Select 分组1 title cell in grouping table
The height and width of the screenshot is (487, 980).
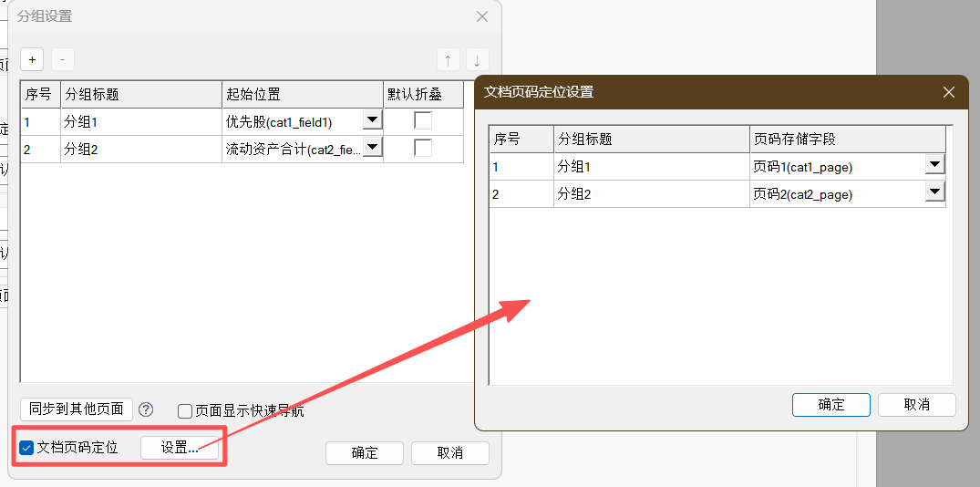pos(141,121)
